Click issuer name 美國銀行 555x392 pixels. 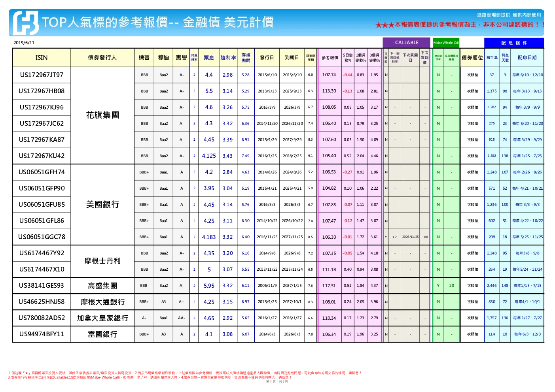tap(102, 204)
